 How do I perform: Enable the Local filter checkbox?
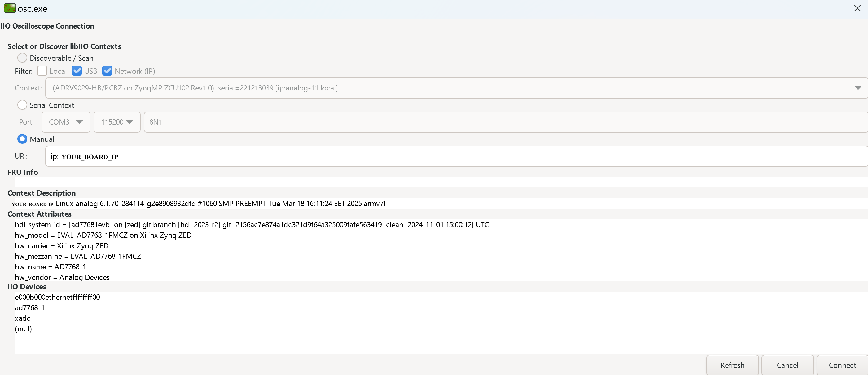(42, 71)
